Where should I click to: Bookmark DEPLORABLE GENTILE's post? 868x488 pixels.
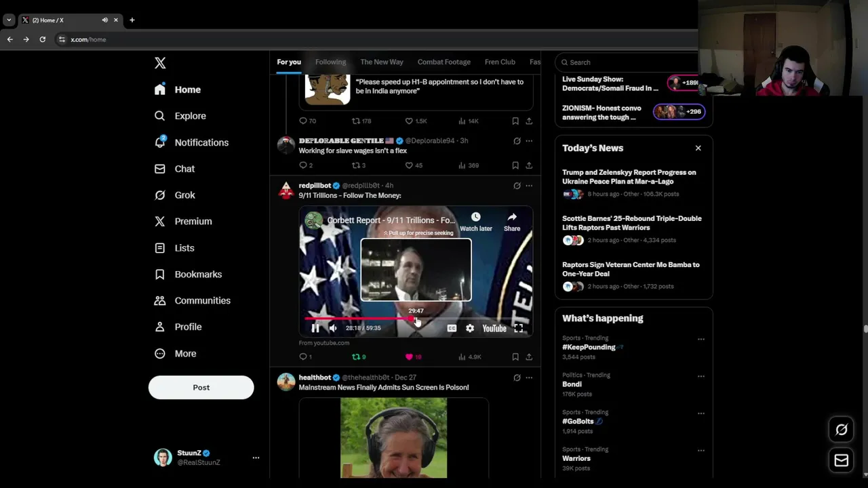[515, 165]
